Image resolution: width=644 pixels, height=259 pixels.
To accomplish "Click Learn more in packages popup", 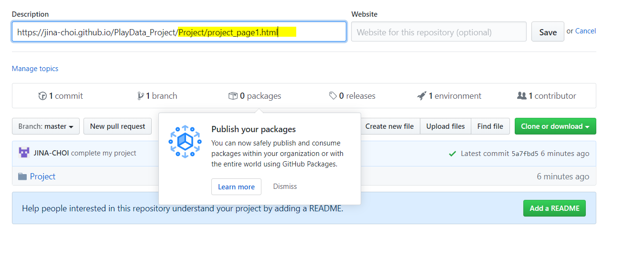I will click(236, 186).
